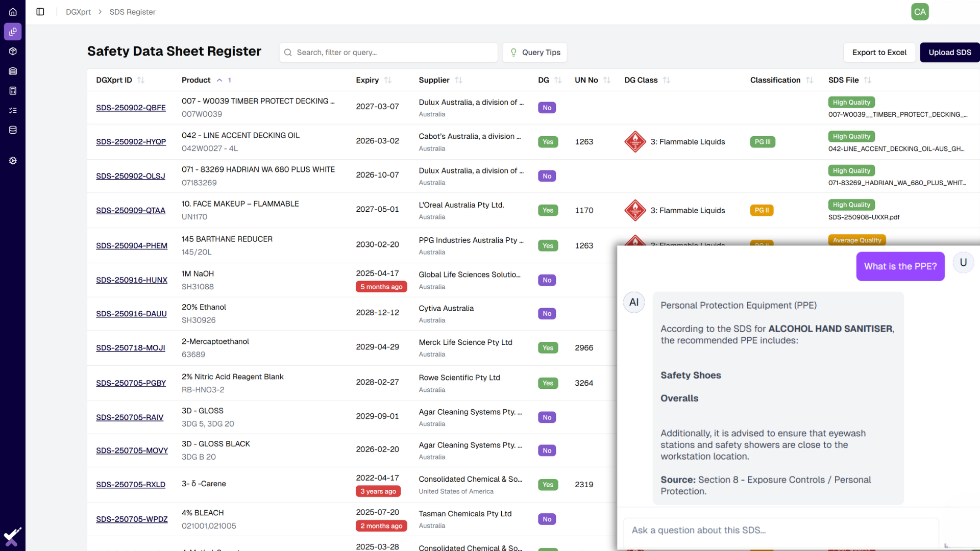
Task: Sort by Supplier column arrows
Action: pyautogui.click(x=458, y=80)
